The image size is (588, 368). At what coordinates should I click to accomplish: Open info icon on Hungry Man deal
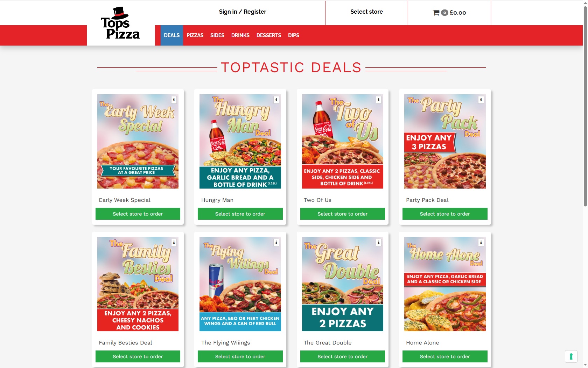tap(276, 100)
